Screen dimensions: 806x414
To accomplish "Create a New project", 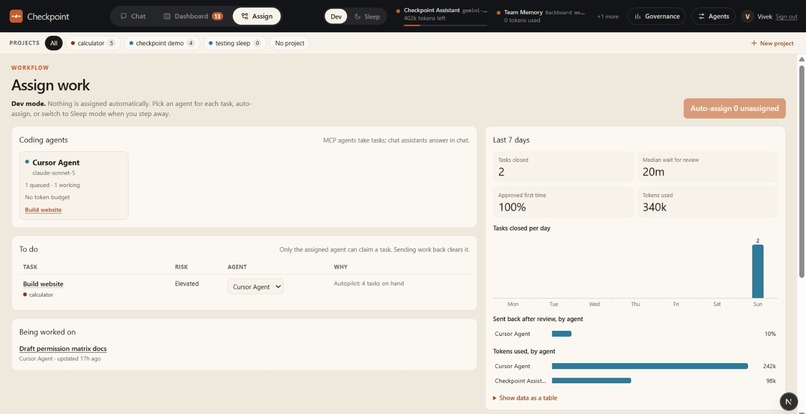I will [772, 43].
